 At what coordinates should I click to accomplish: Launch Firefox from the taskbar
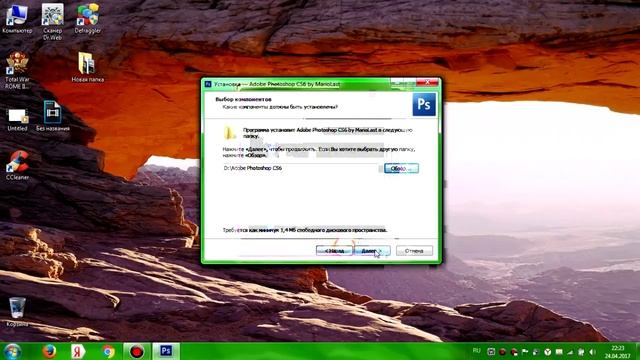49,351
